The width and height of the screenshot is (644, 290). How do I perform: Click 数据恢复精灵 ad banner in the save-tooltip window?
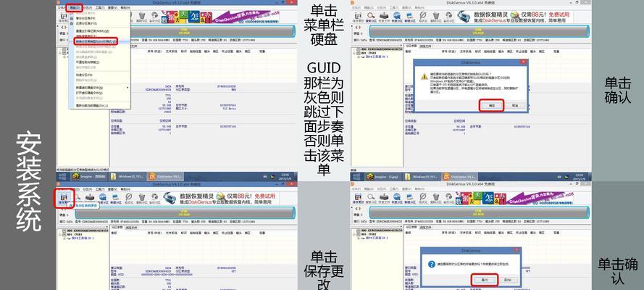pos(220,199)
